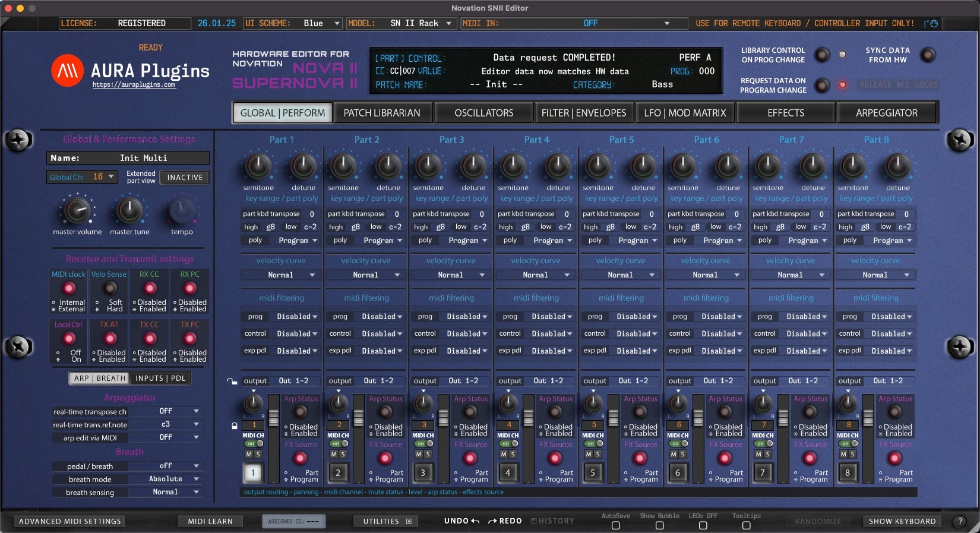Click Part 1 Arp Status button
This screenshot has width=980, height=533.
tap(301, 412)
